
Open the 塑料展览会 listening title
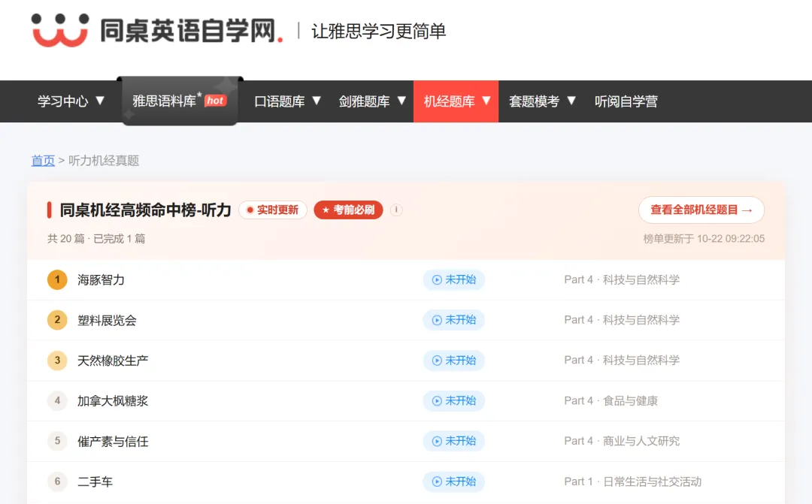[107, 320]
